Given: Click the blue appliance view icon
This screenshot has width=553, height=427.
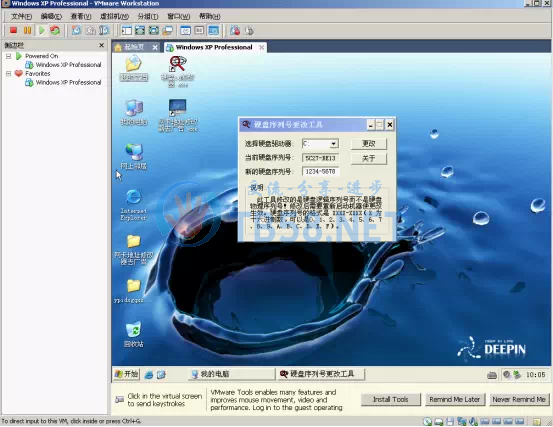Looking at the screenshot, I should 213,31.
